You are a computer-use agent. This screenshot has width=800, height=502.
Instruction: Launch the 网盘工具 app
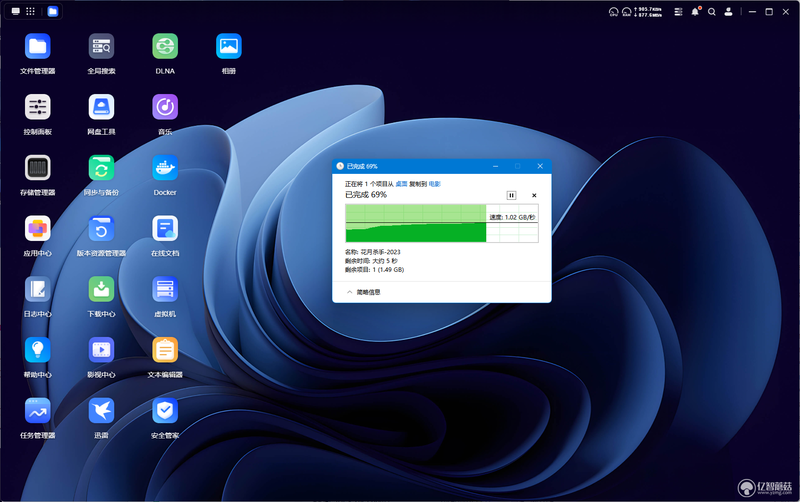coord(102,107)
